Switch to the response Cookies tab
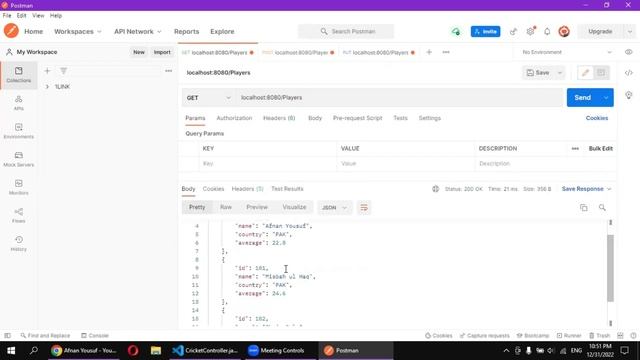The image size is (640, 360). 213,189
